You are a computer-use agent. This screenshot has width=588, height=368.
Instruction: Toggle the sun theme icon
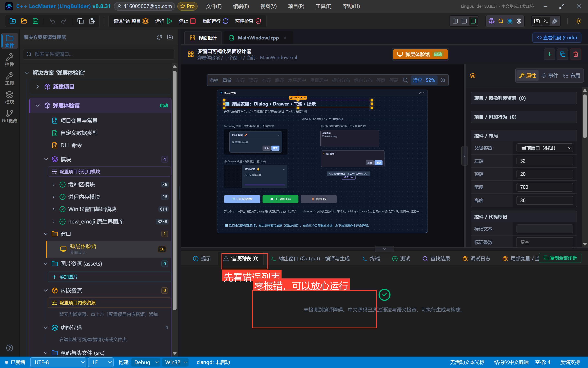click(579, 21)
